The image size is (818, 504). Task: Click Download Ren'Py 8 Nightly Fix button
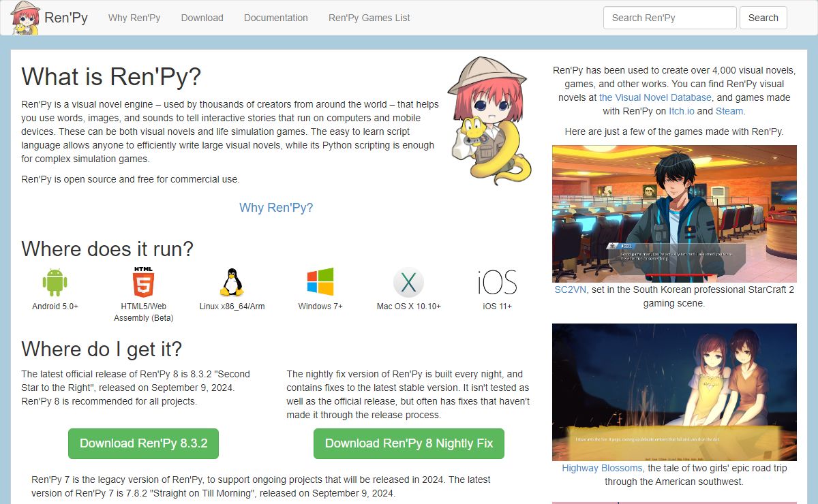(408, 443)
